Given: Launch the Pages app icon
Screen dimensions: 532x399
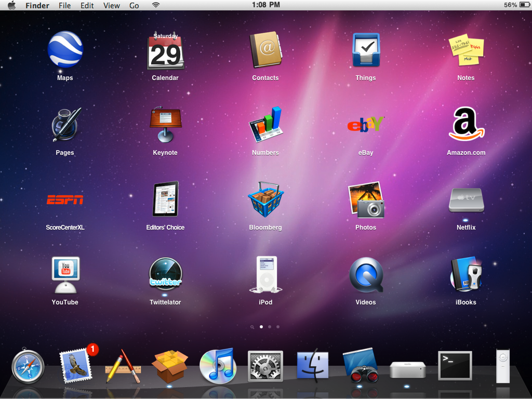Looking at the screenshot, I should tap(66, 125).
